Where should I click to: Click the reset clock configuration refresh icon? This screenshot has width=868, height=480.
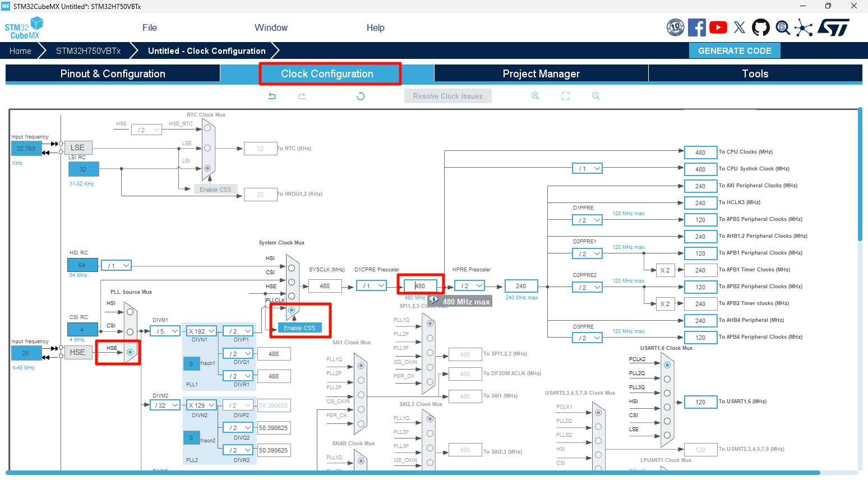[361, 96]
